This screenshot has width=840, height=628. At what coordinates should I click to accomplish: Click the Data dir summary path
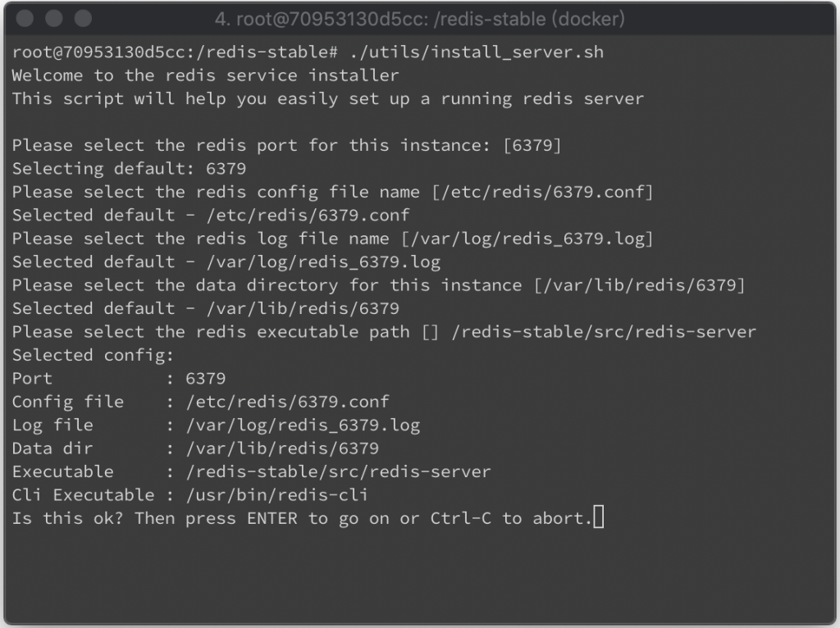(x=282, y=448)
